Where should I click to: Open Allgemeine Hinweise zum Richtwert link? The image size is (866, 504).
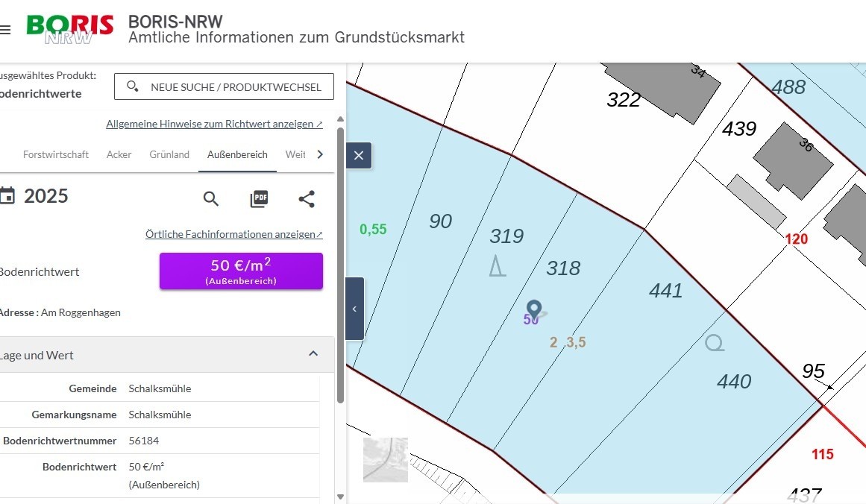pos(214,125)
